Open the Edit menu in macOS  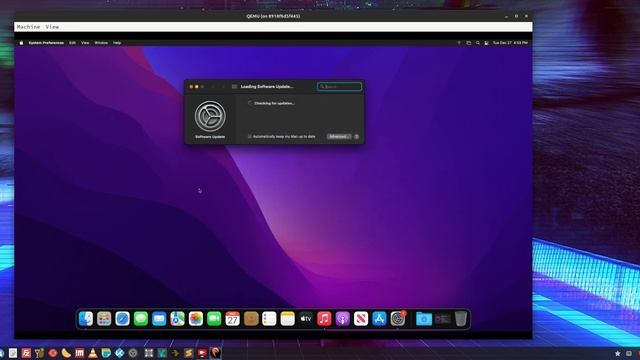pyautogui.click(x=72, y=43)
